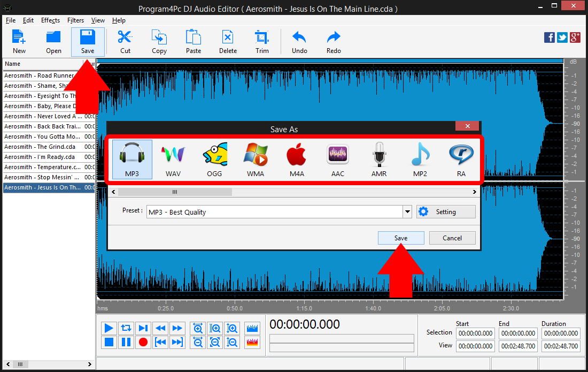Select the OGG output format
The image size is (588, 372).
point(214,159)
